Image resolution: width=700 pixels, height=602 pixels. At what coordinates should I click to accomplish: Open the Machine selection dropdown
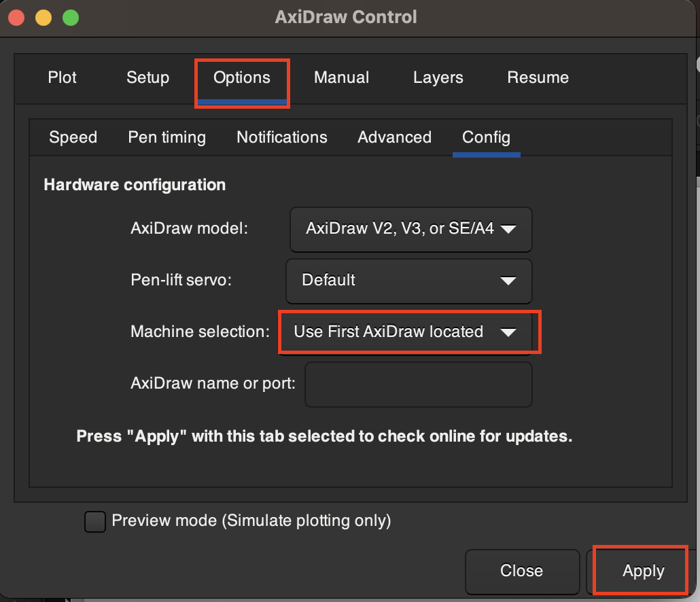point(406,332)
